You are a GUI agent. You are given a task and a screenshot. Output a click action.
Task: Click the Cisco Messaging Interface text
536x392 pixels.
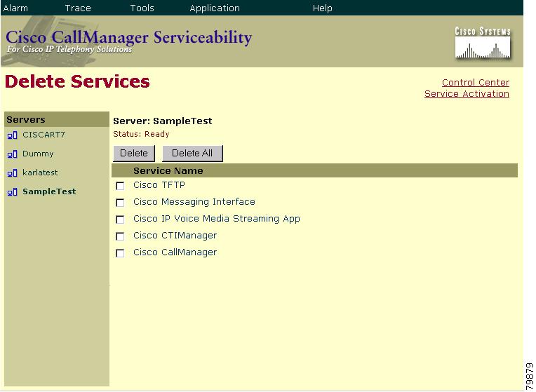pyautogui.click(x=194, y=202)
